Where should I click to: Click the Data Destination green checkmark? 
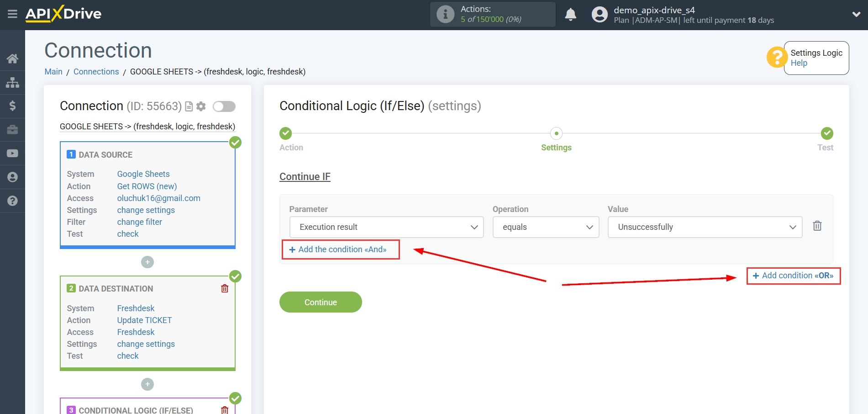tap(235, 276)
